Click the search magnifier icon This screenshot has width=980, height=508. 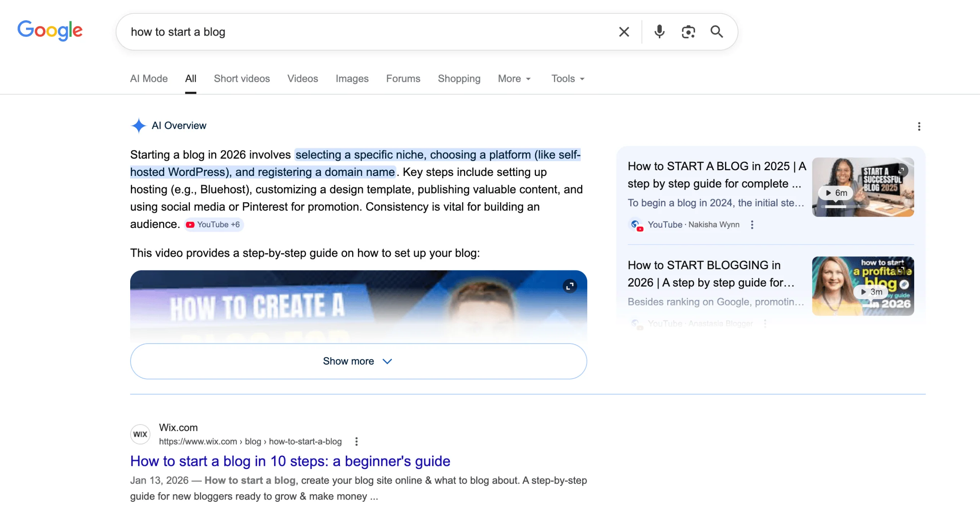pyautogui.click(x=717, y=32)
